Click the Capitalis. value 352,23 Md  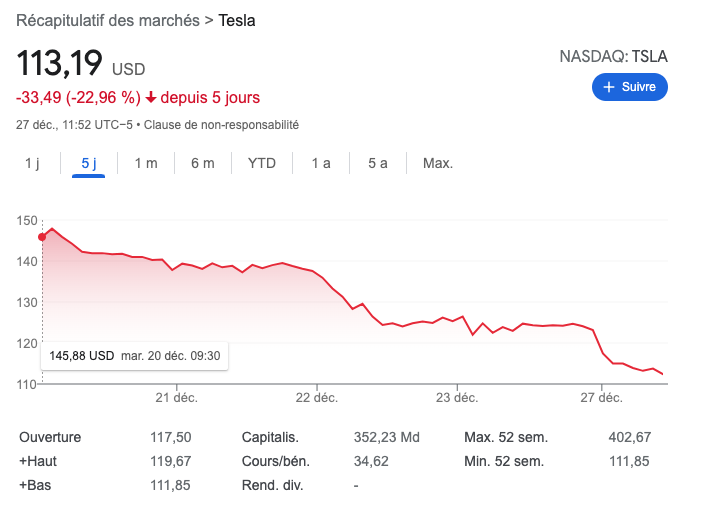pyautogui.click(x=387, y=437)
